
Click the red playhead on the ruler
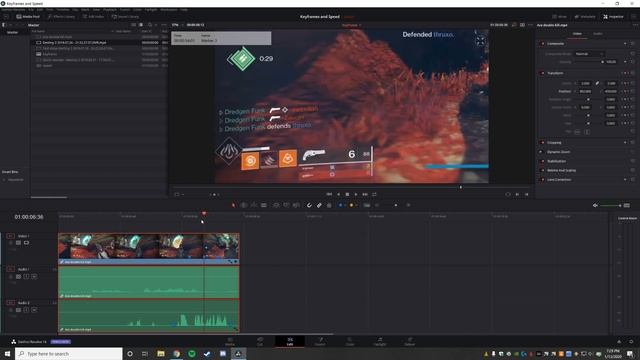204,213
